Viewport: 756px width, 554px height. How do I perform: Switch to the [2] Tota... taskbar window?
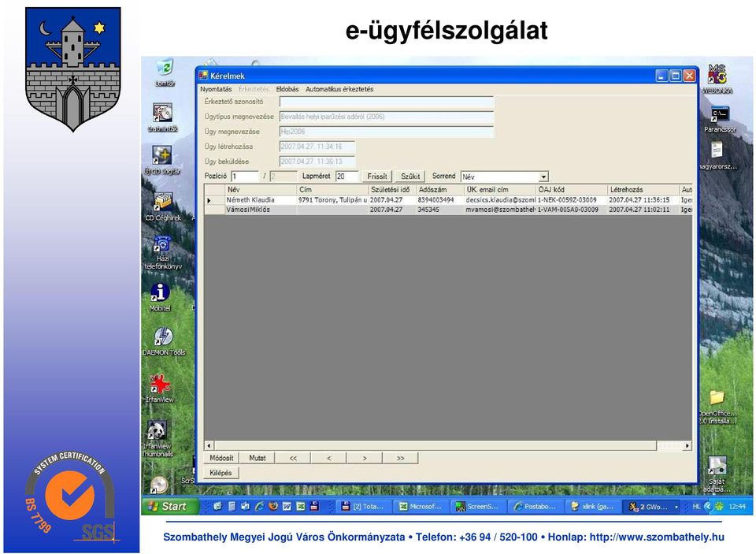pyautogui.click(x=363, y=506)
